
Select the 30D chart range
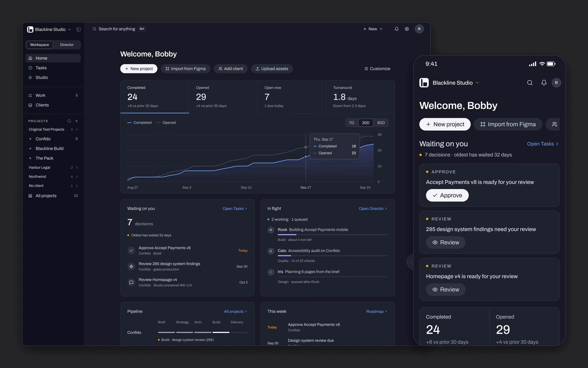(366, 123)
